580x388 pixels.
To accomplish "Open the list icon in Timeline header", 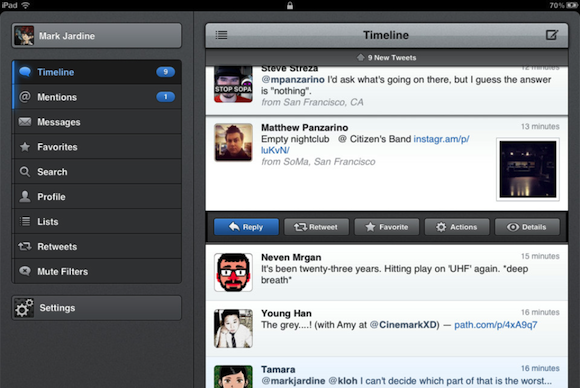I will coord(222,35).
